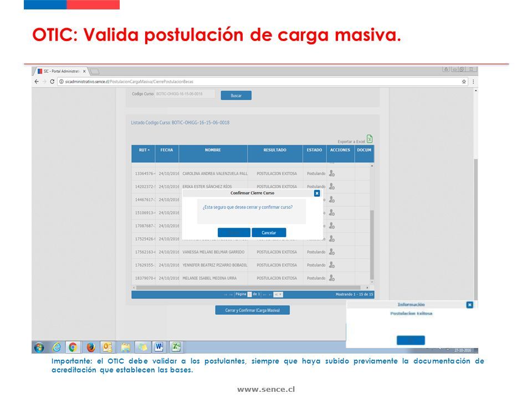Click action icon in row 14467617
The width and height of the screenshot is (532, 399).
pos(332,199)
